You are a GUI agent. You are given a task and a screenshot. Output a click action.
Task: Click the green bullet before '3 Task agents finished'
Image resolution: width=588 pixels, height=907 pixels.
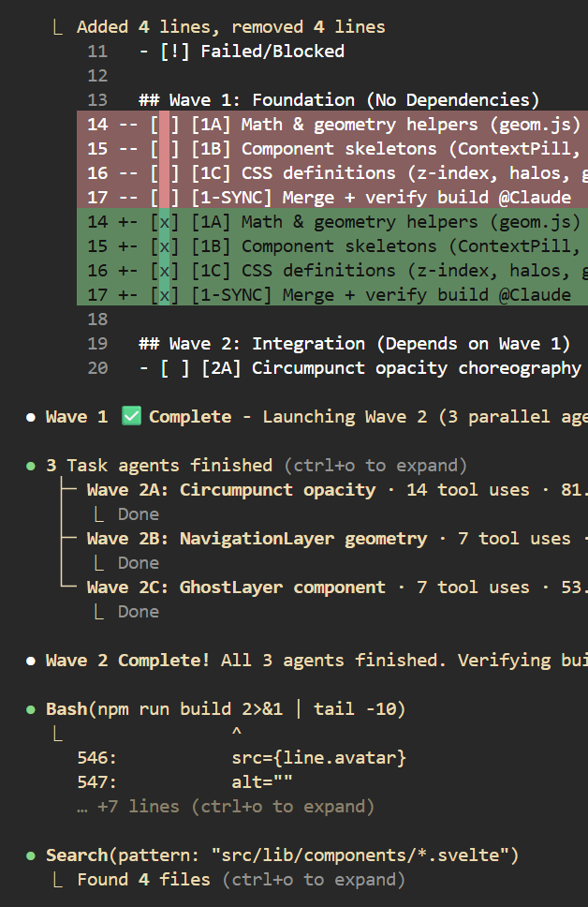(31, 467)
